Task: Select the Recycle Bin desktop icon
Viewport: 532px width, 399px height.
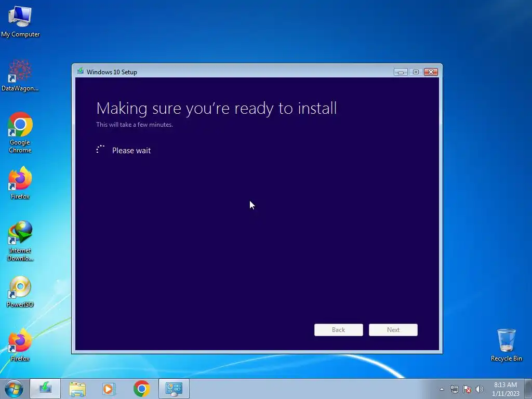Action: tap(506, 345)
